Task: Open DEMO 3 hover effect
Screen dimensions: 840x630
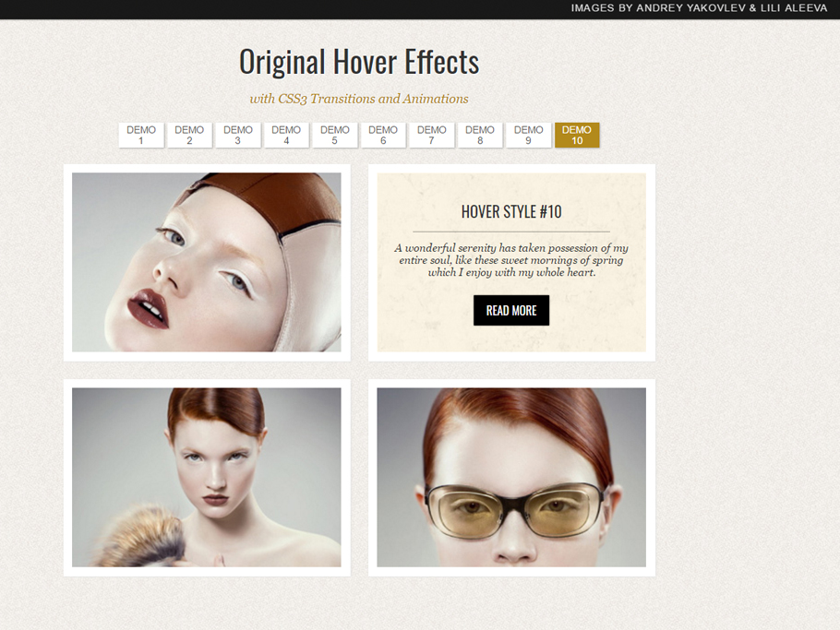Action: (x=237, y=134)
